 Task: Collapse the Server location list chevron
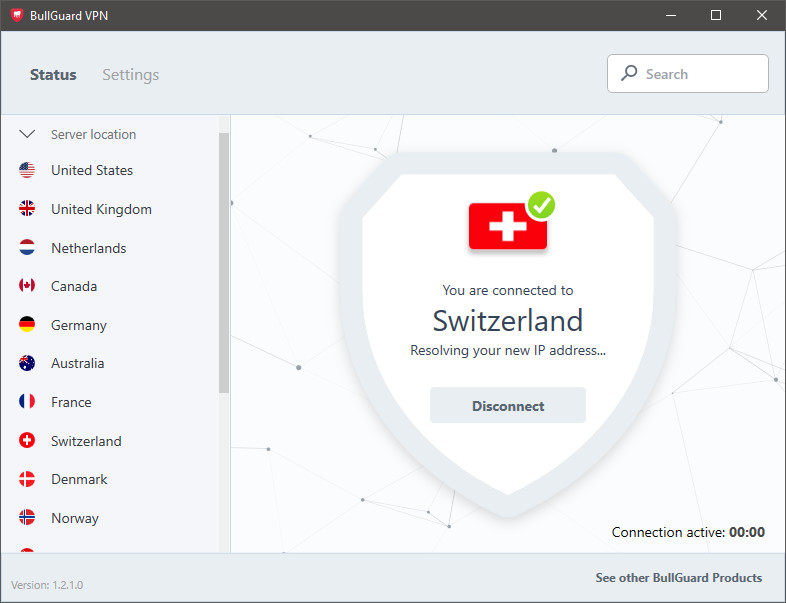coord(27,134)
